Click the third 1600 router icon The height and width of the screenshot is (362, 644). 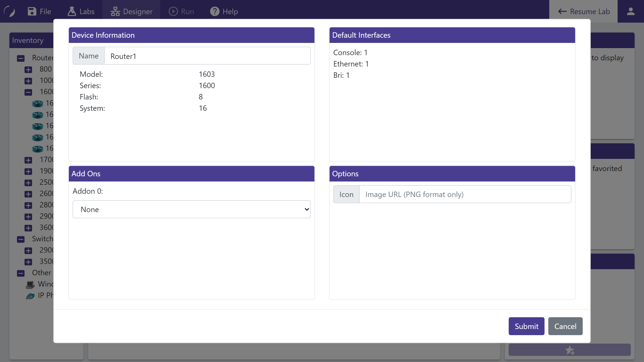pos(37,126)
